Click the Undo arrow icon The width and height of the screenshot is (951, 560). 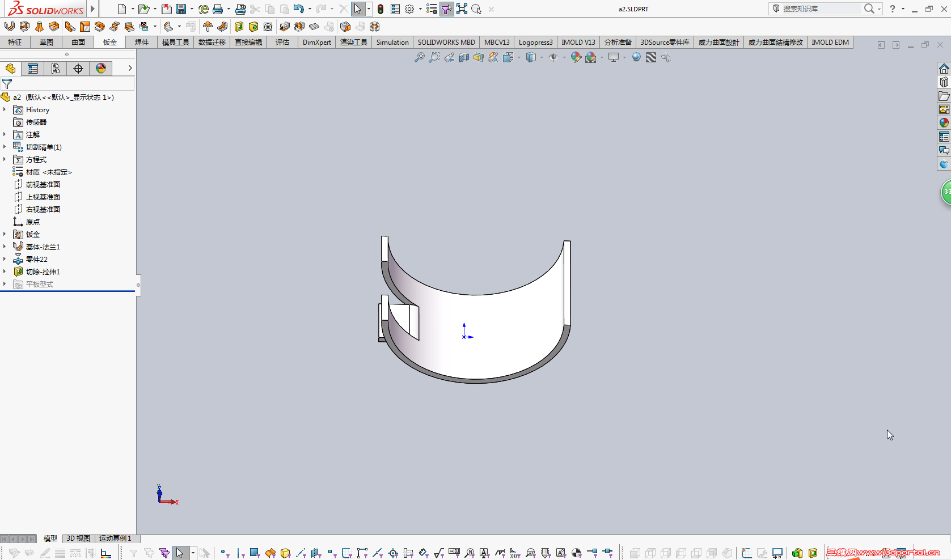click(x=299, y=9)
